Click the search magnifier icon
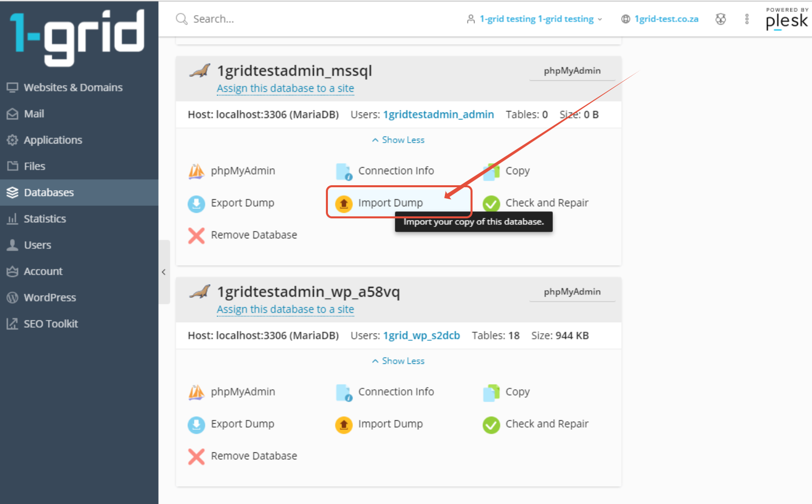Image resolution: width=812 pixels, height=504 pixels. 181,19
